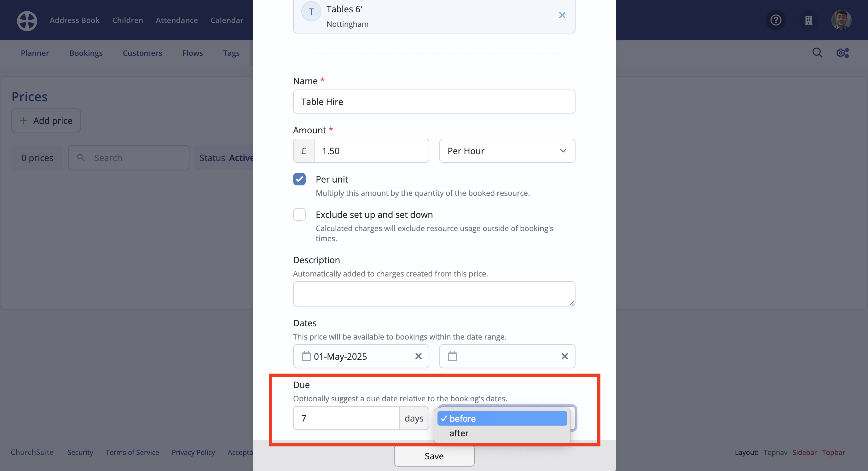
Task: Click the resize handle of Description box
Action: click(571, 303)
